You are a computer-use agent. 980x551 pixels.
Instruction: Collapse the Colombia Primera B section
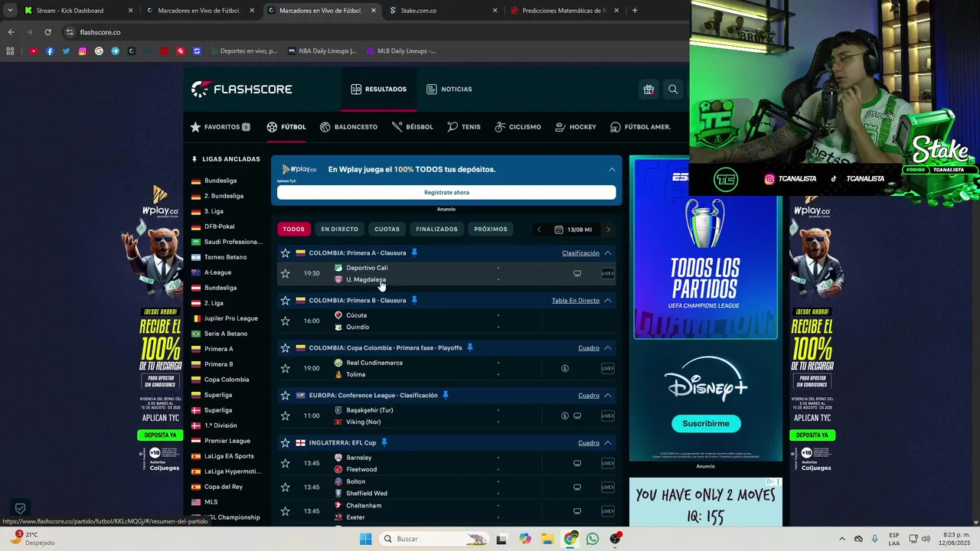pyautogui.click(x=608, y=301)
